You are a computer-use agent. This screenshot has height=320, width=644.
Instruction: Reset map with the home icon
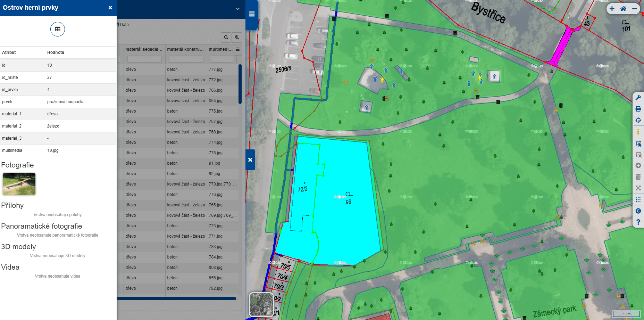tap(623, 9)
